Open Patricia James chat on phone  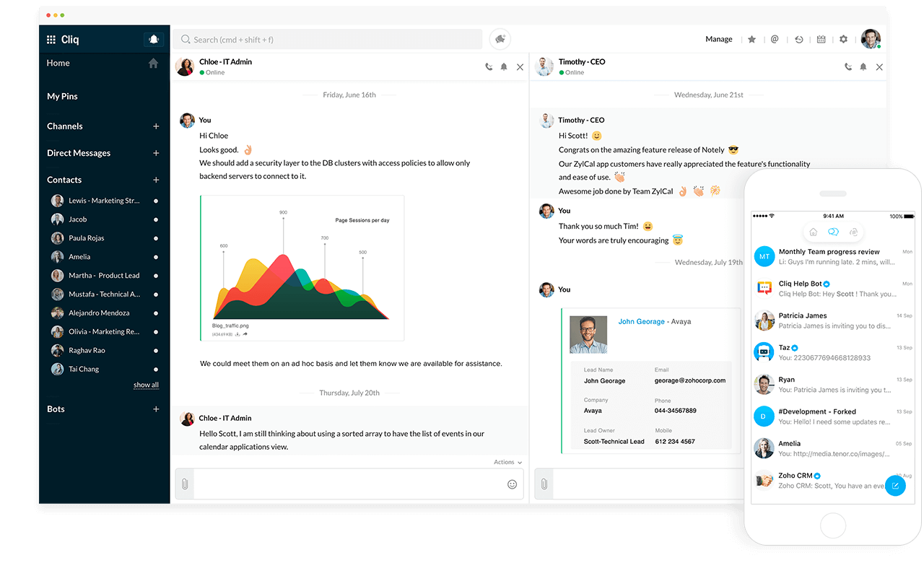click(833, 320)
